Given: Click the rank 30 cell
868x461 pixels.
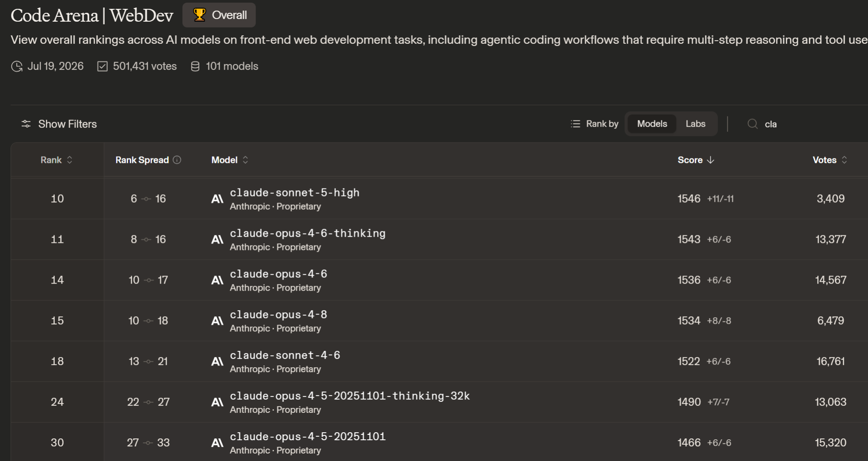Looking at the screenshot, I should coord(57,443).
